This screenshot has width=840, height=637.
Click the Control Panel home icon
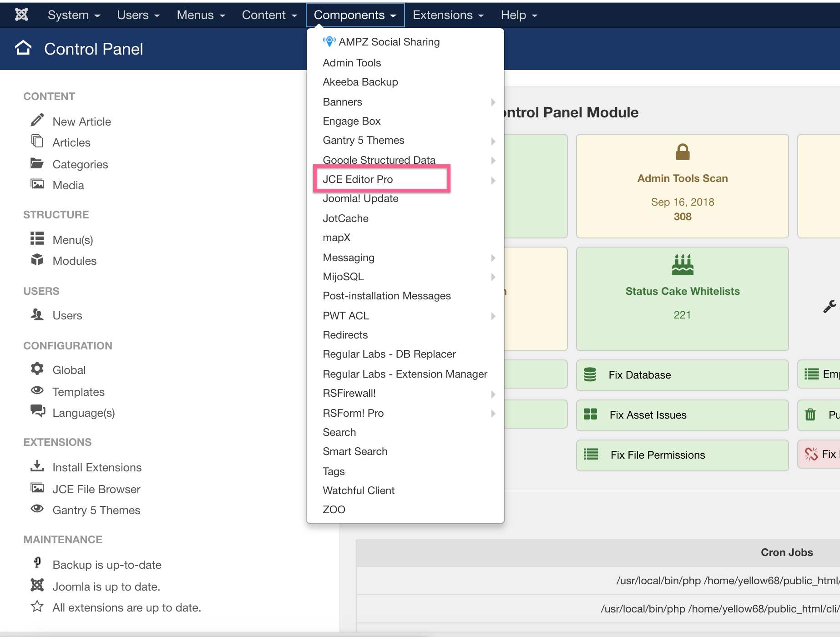pyautogui.click(x=23, y=48)
